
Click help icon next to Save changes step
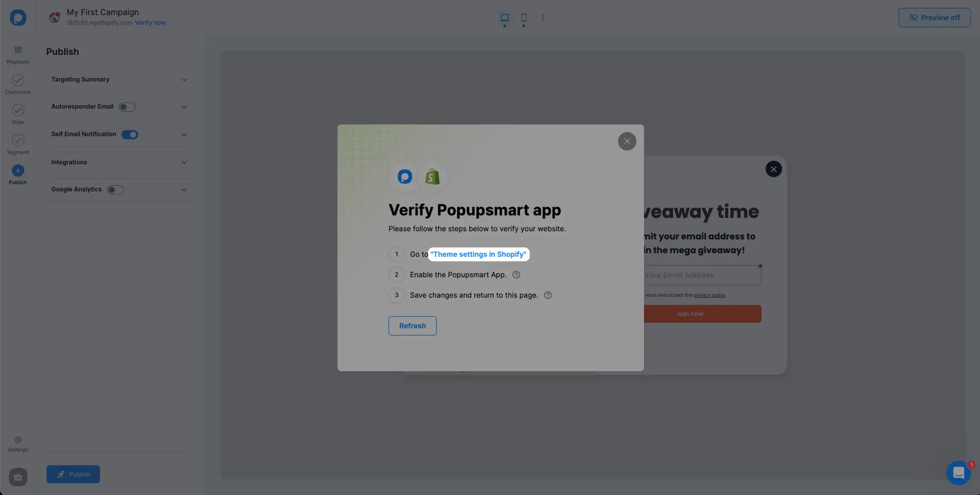[548, 295]
